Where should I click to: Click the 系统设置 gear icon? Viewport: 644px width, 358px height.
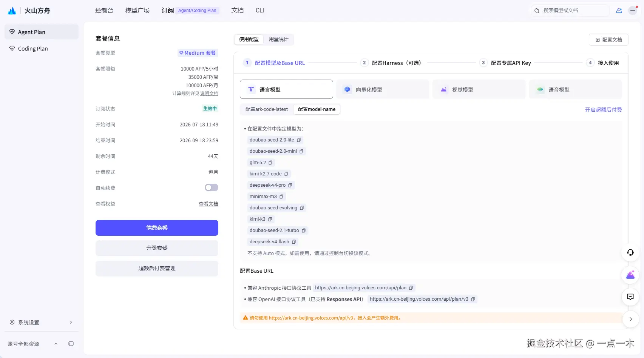12,322
